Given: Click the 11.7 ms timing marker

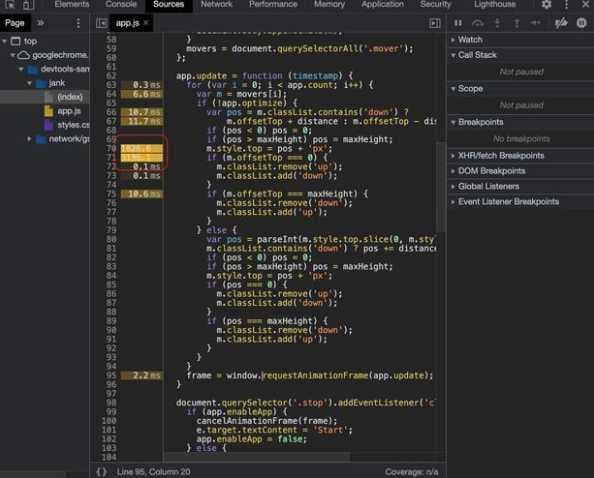Looking at the screenshot, I should 142,121.
